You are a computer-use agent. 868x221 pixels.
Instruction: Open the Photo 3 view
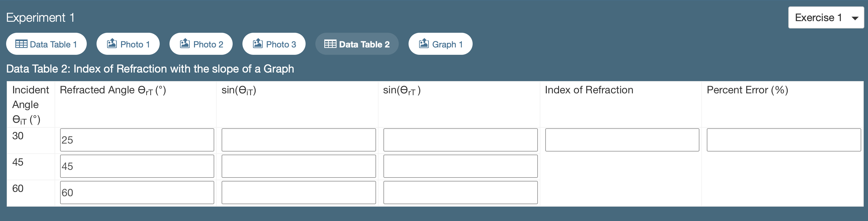274,43
